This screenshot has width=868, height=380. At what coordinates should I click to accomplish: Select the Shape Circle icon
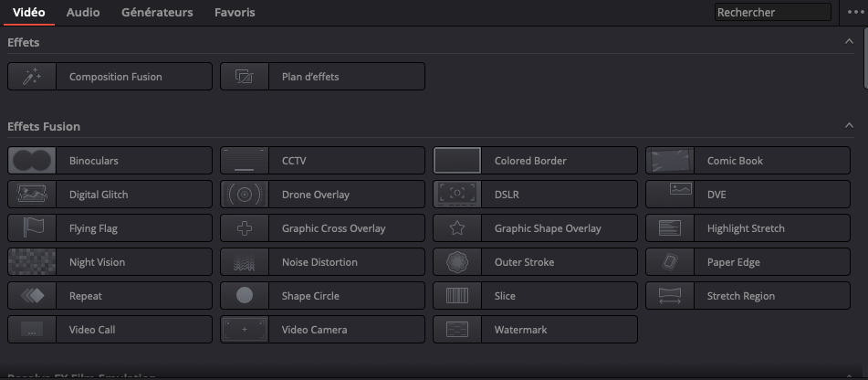tap(245, 296)
